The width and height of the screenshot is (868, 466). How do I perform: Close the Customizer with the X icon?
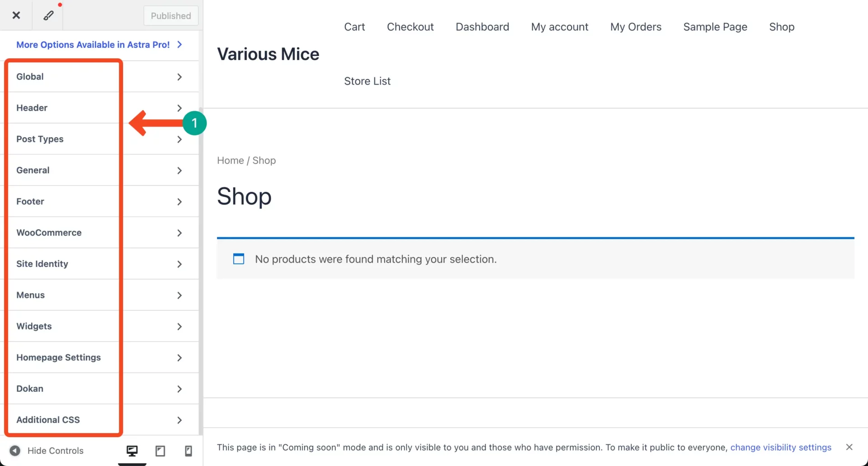click(16, 15)
